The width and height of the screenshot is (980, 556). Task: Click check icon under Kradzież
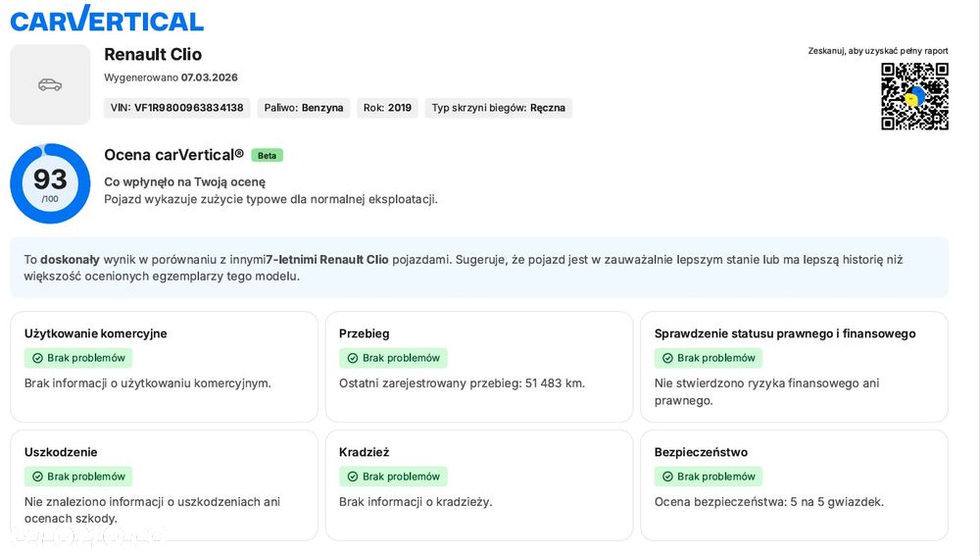coord(353,478)
